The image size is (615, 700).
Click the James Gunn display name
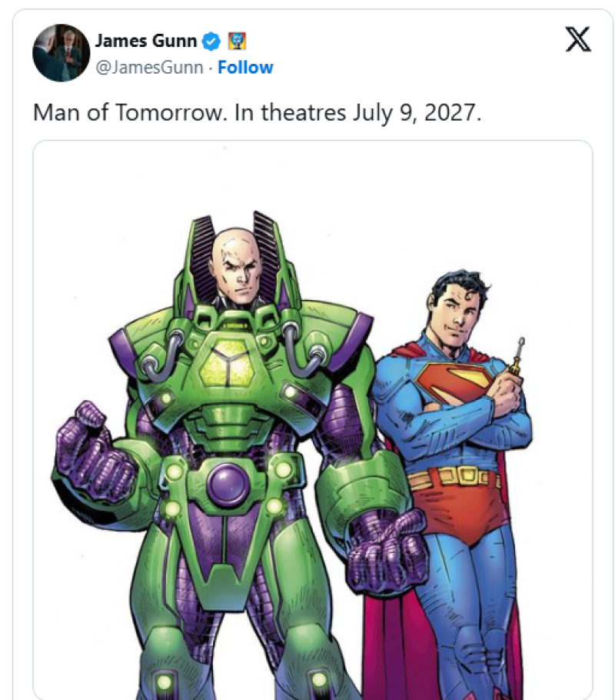[145, 41]
